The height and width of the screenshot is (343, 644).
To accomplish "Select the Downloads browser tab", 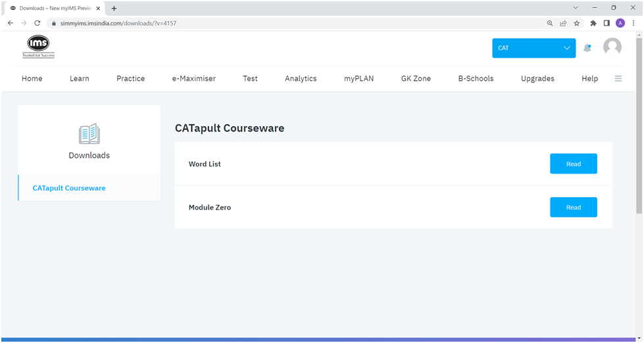I will click(x=55, y=8).
